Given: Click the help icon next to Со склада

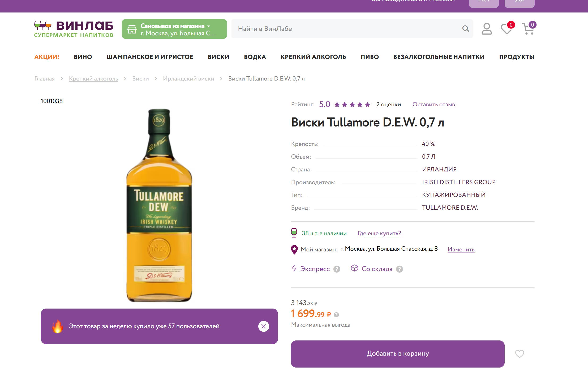Looking at the screenshot, I should 400,269.
